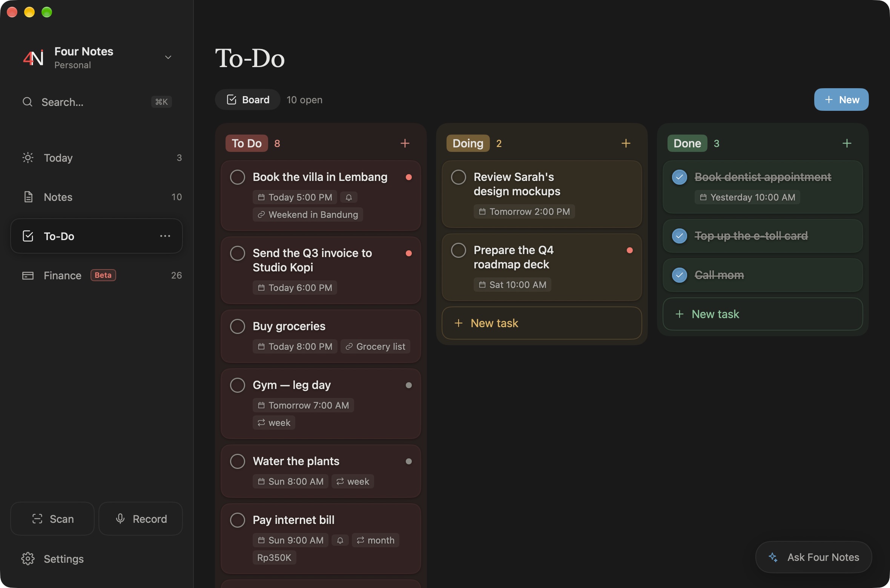Click the Sun 9:00 AM due date chip
The image size is (890, 588).
(x=290, y=540)
